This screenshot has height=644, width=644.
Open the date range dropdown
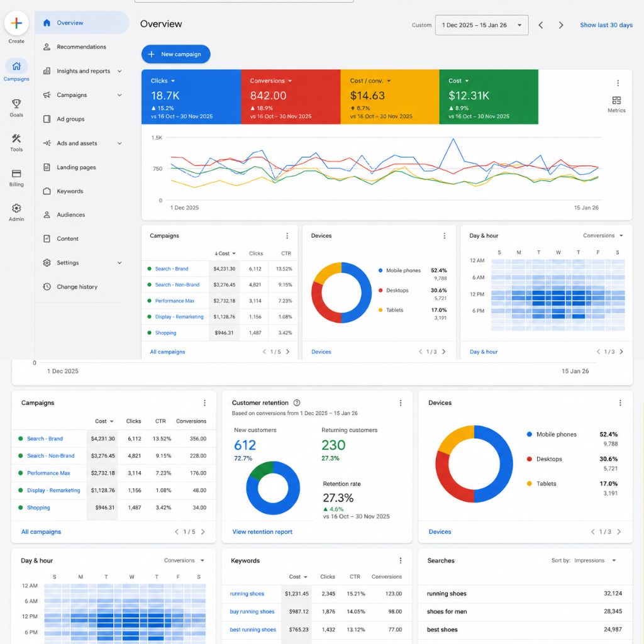(x=482, y=25)
